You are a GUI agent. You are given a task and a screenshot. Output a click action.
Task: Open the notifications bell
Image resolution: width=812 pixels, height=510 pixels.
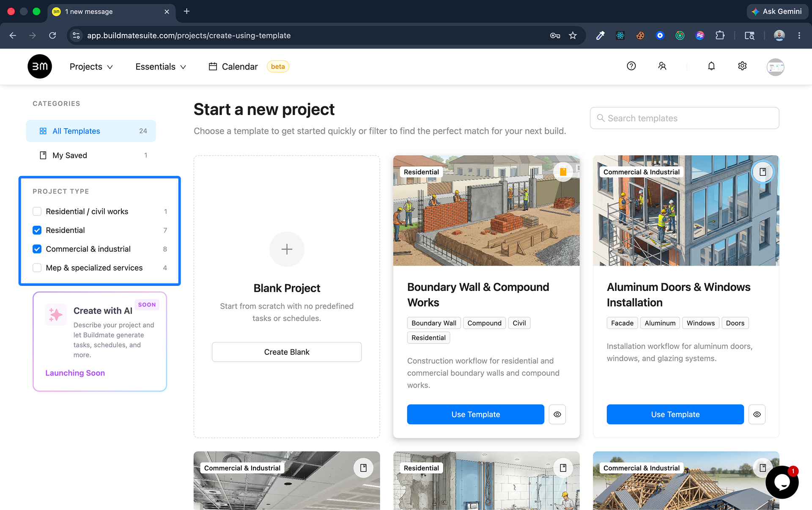tap(711, 66)
